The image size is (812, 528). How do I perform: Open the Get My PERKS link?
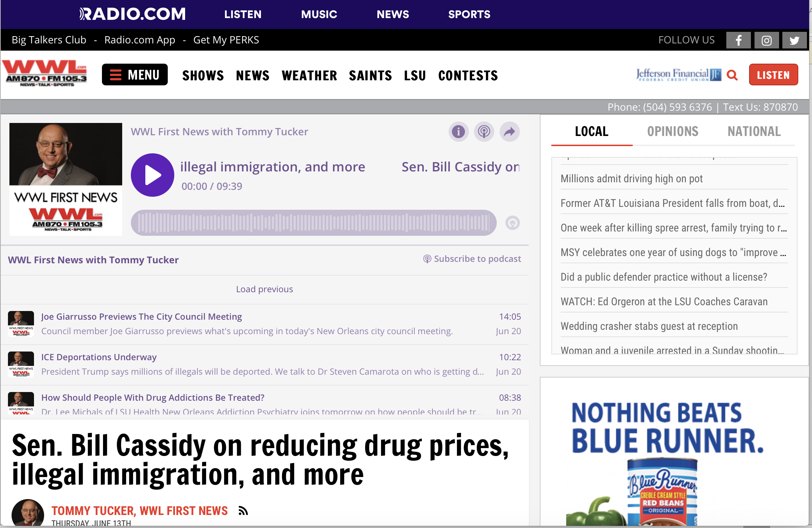pos(226,40)
